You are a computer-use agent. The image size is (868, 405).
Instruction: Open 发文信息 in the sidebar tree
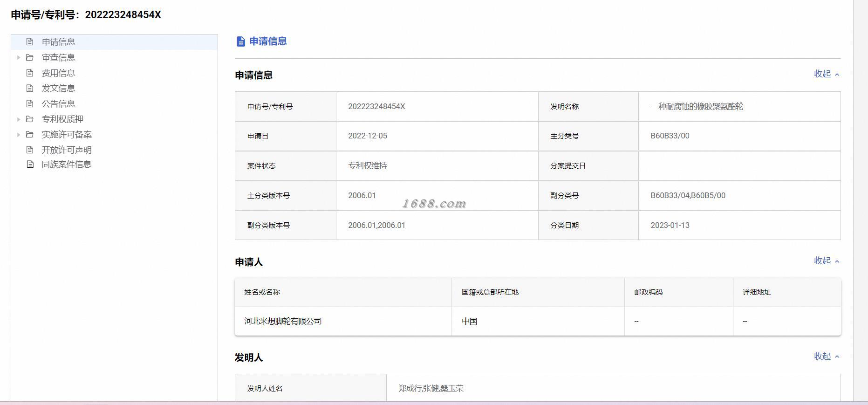(x=58, y=88)
